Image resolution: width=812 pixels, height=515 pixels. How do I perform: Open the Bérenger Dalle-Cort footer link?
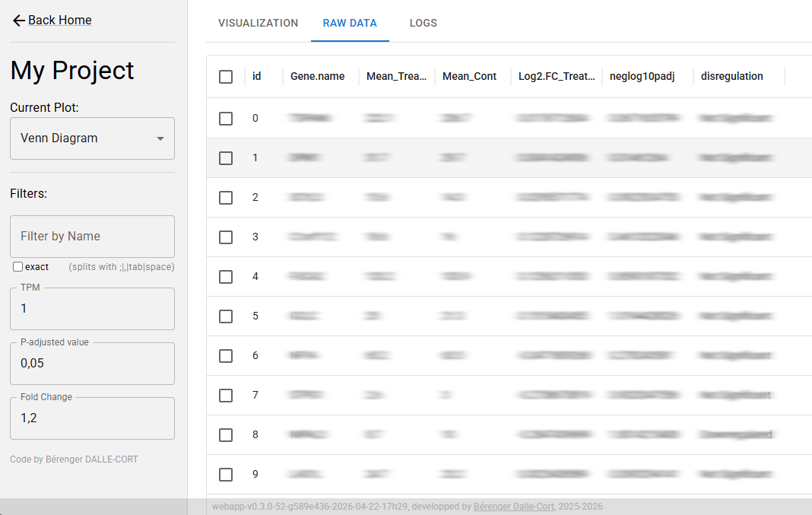pos(514,507)
